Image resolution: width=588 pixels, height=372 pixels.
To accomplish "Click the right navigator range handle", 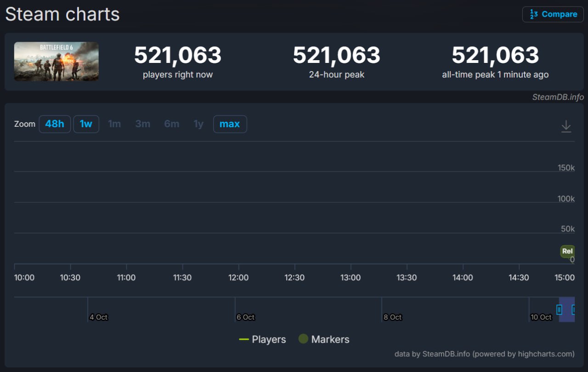I will 573,310.
